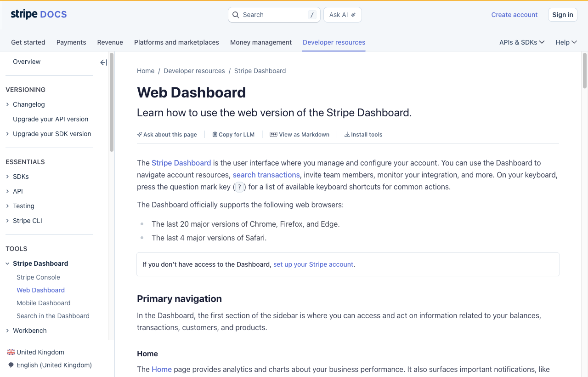Click View as Markdown
The image size is (588, 377).
pos(300,135)
